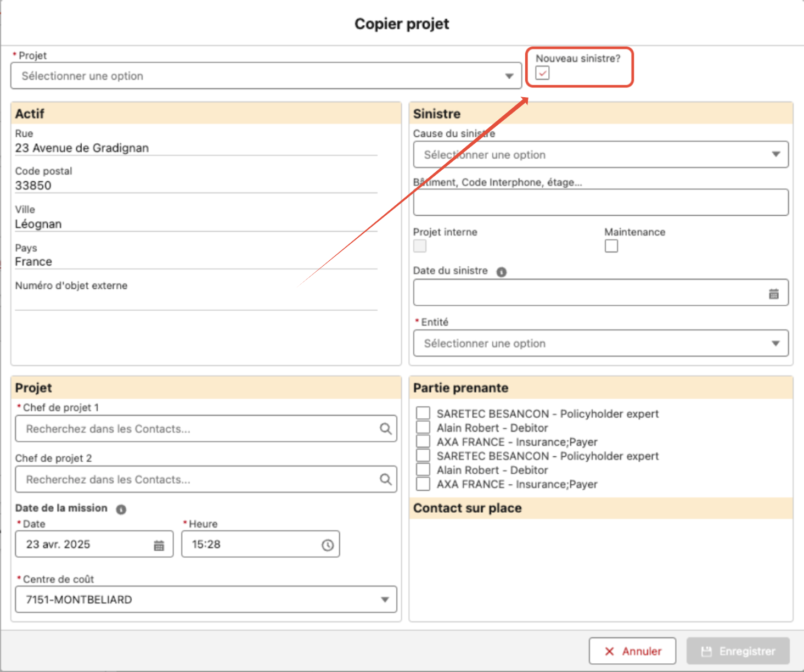Open the Centre de coût dropdown
Image resolution: width=804 pixels, height=672 pixels.
pyautogui.click(x=206, y=600)
